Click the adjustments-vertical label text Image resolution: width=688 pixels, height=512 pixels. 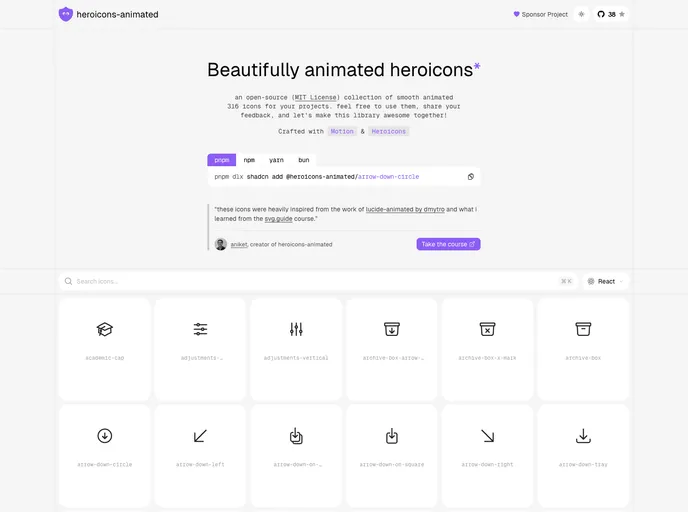click(296, 358)
